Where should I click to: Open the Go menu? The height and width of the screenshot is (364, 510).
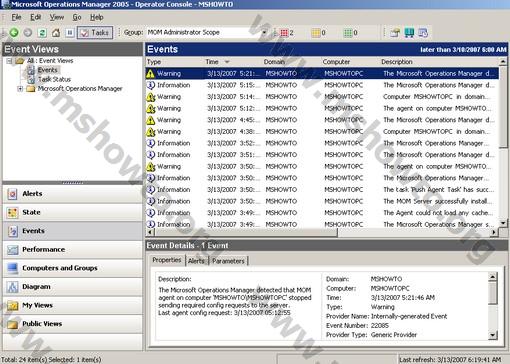pos(77,17)
